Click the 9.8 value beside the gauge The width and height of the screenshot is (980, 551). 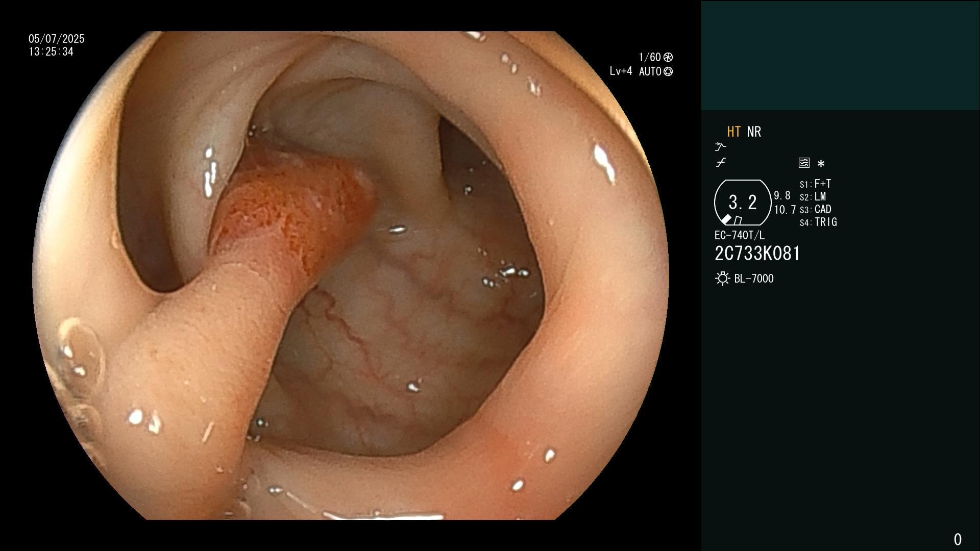[782, 195]
